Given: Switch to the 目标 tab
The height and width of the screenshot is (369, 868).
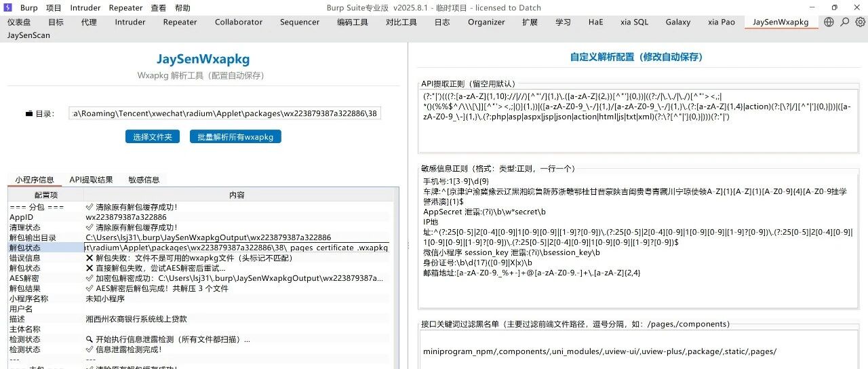Looking at the screenshot, I should tap(56, 22).
